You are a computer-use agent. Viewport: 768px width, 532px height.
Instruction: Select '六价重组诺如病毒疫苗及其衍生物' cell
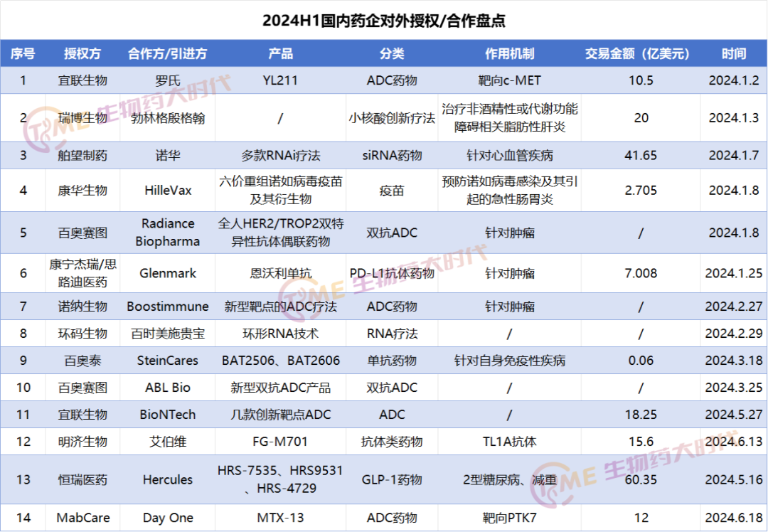click(280, 191)
